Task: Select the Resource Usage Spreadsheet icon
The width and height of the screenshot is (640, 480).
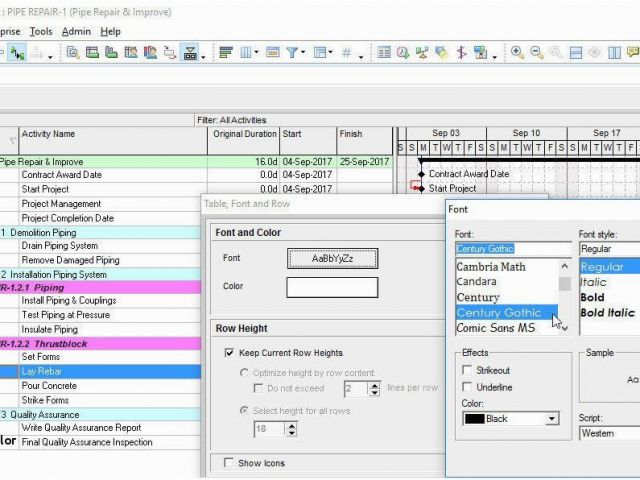Action: pyautogui.click(x=131, y=53)
